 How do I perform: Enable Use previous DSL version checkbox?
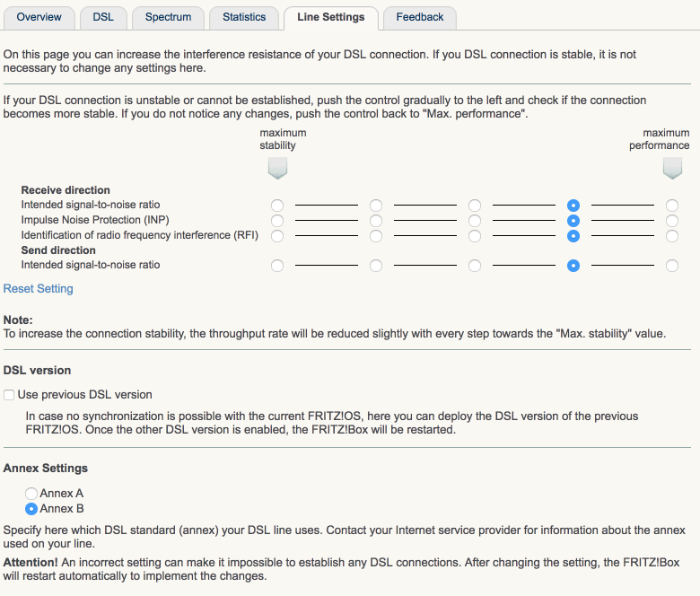(9, 395)
